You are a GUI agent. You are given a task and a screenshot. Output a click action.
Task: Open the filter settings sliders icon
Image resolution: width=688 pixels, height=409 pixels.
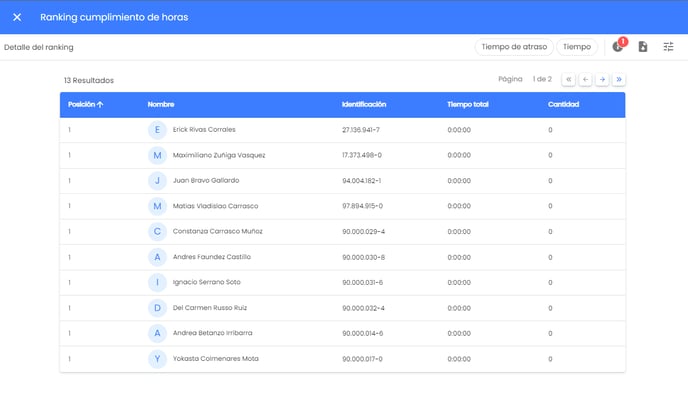click(668, 47)
